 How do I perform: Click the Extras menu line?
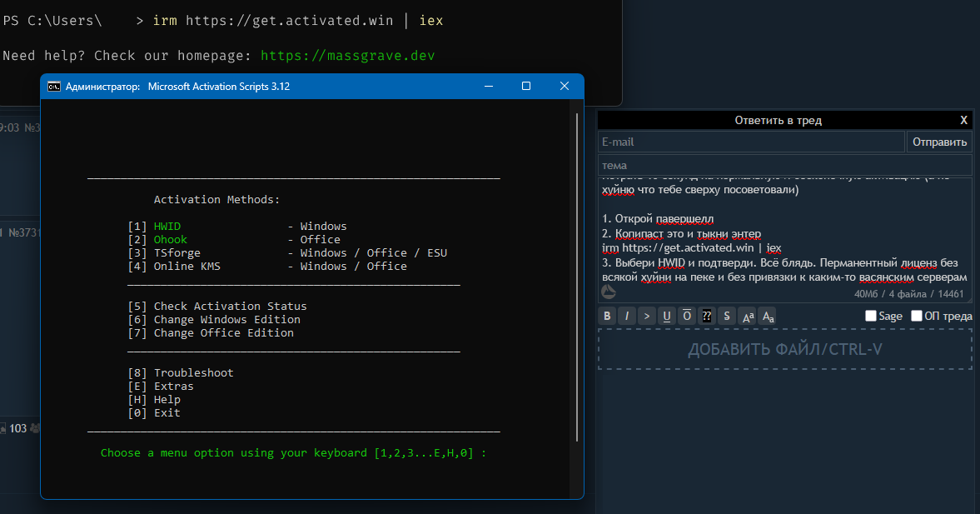161,386
